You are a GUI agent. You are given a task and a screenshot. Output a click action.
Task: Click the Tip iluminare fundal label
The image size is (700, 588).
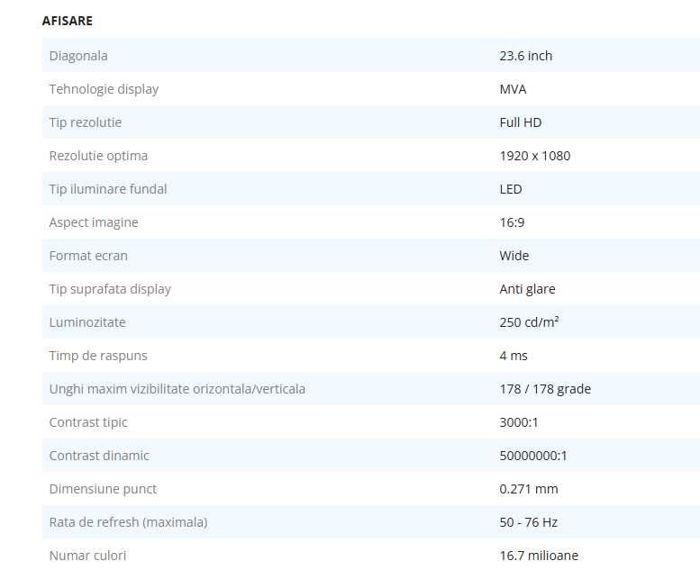[x=108, y=189]
